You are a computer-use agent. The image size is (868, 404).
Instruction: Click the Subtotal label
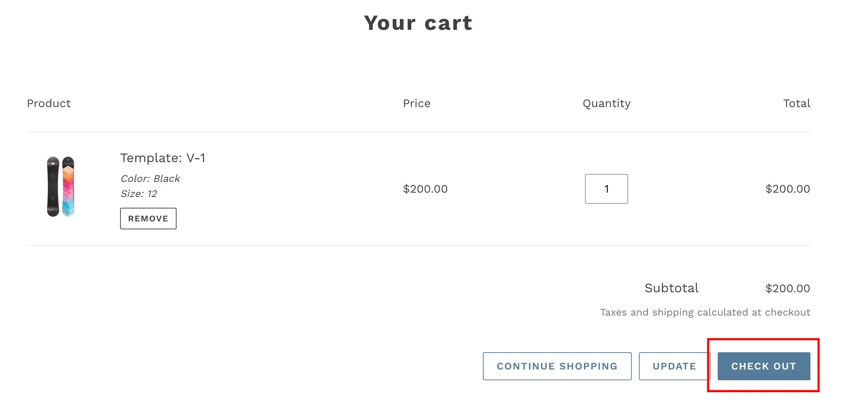pos(671,288)
